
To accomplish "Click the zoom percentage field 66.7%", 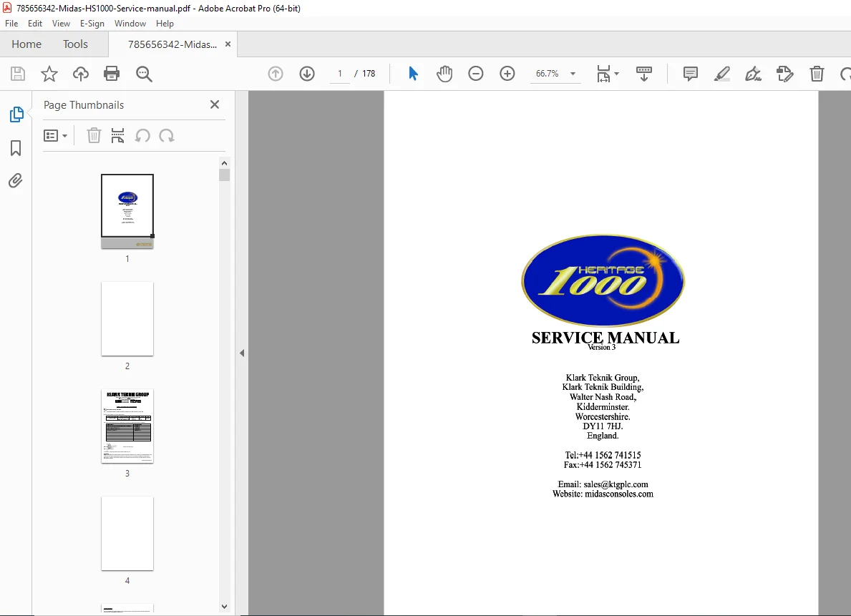I will pyautogui.click(x=547, y=73).
